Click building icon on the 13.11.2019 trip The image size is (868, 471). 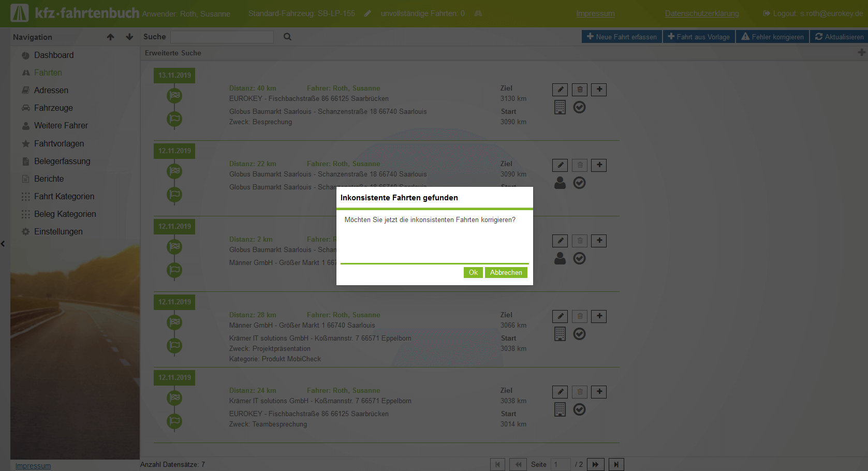click(x=560, y=107)
